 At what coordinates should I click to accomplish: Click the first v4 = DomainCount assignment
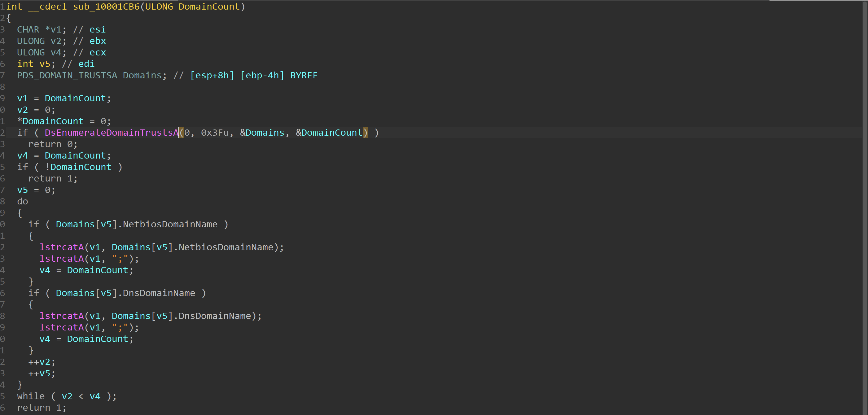tap(64, 155)
